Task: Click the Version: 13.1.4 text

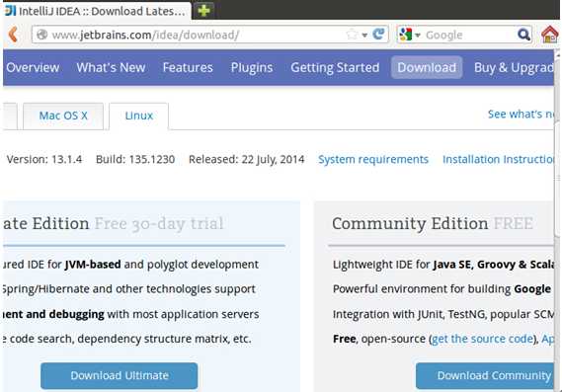Action: 44,159
